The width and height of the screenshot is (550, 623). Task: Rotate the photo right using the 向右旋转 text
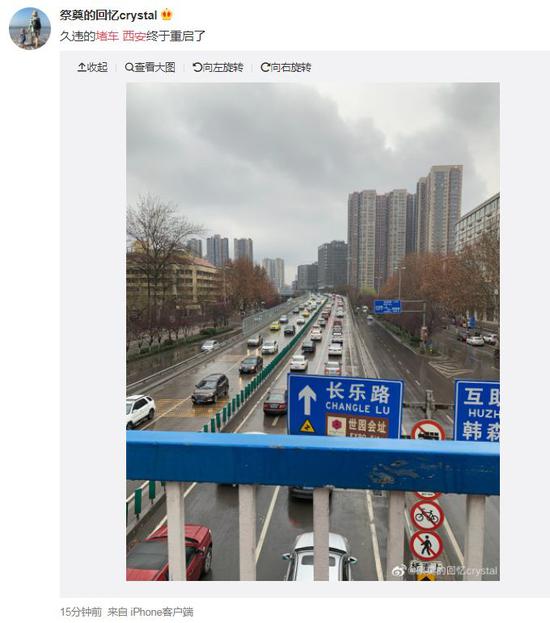click(291, 67)
